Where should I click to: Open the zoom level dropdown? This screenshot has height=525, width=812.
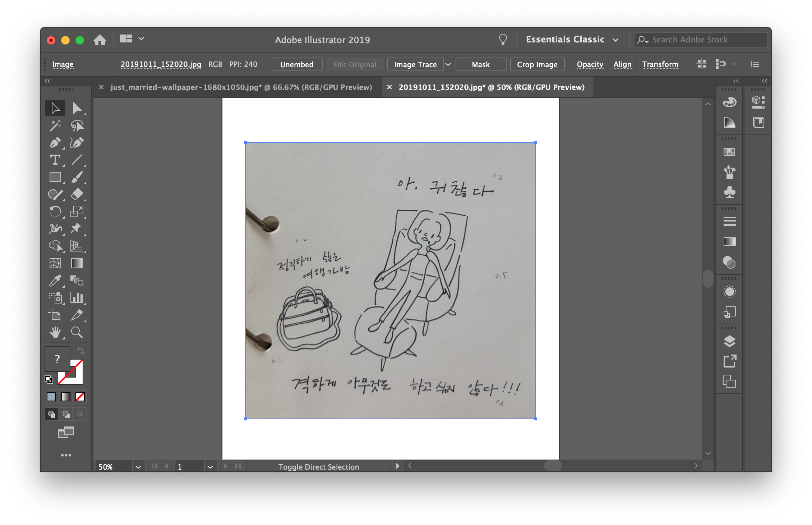pyautogui.click(x=138, y=467)
